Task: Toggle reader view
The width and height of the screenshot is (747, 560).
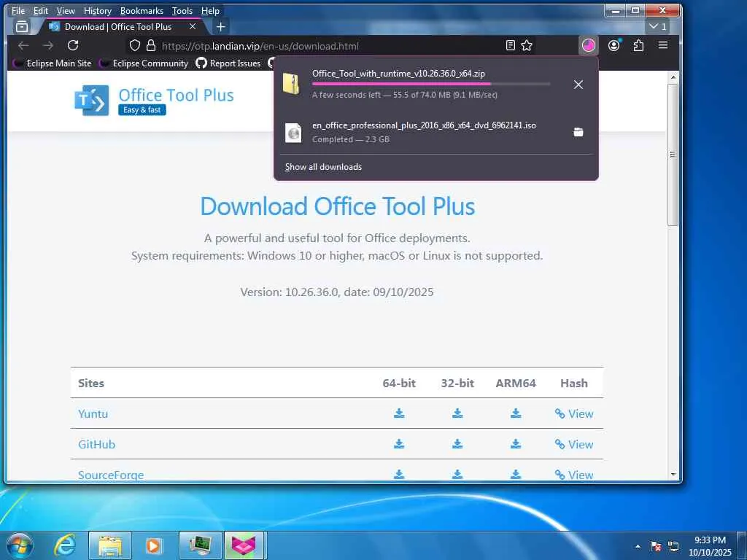Action: [510, 46]
